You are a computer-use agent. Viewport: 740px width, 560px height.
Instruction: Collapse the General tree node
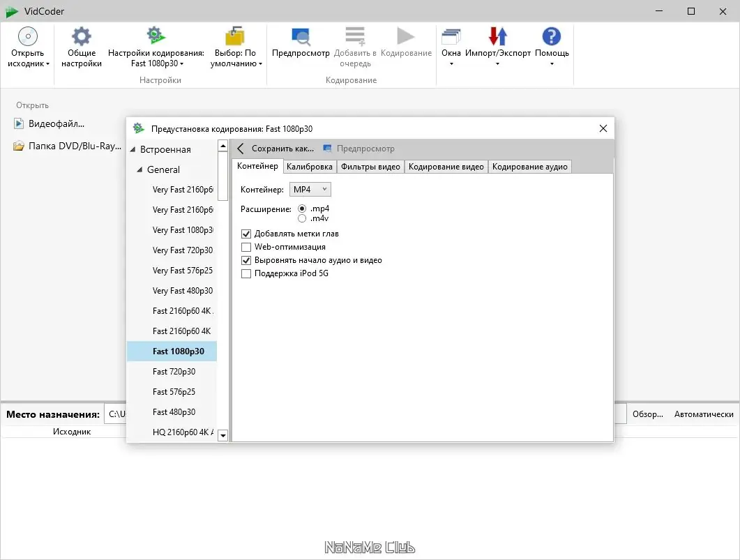(x=139, y=170)
